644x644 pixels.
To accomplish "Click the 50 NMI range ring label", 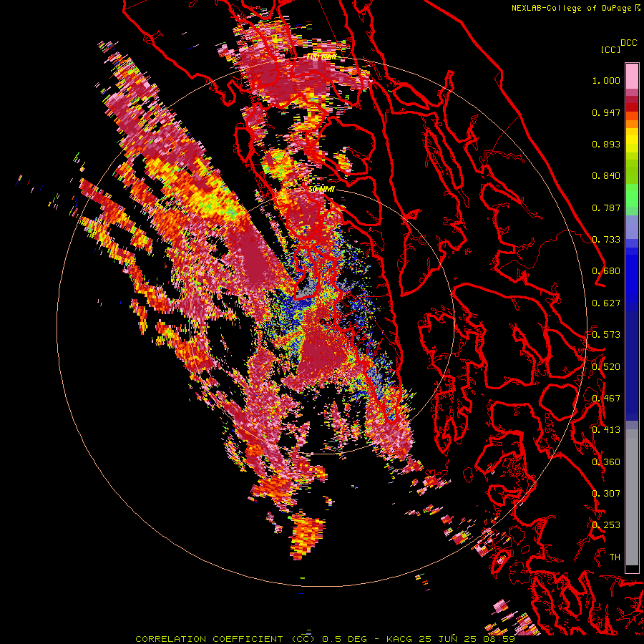I will point(322,190).
